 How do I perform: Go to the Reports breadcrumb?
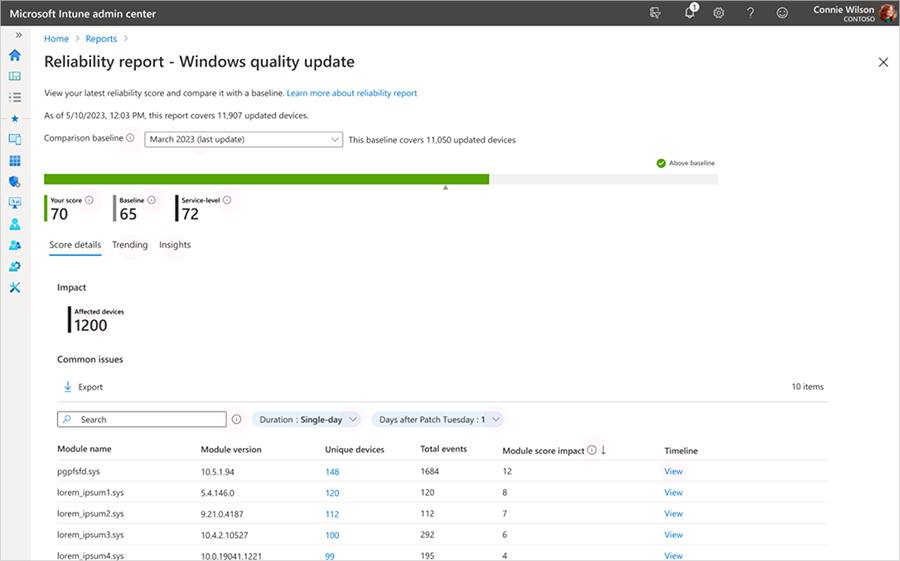pyautogui.click(x=101, y=38)
